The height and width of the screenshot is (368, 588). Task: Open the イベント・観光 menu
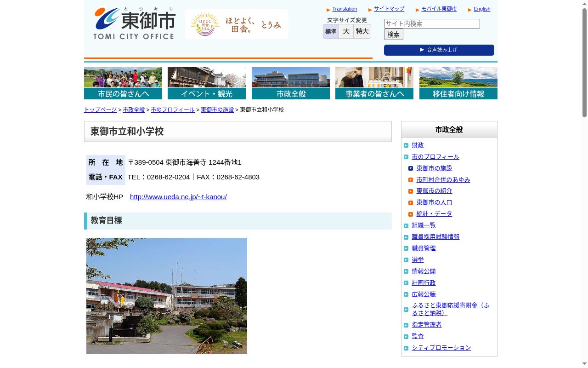[207, 83]
